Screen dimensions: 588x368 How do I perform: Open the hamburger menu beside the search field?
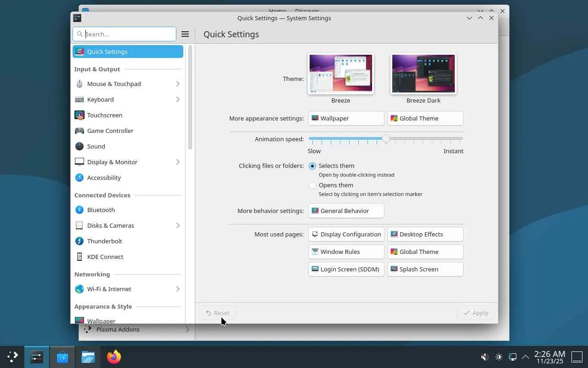click(185, 34)
